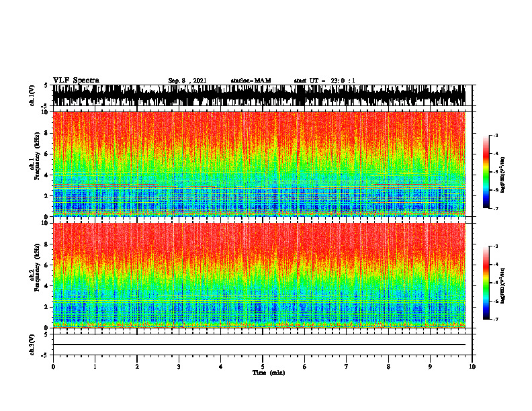Click the time axis tick label "4"
This screenshot has height=411, width=532.
point(221,367)
